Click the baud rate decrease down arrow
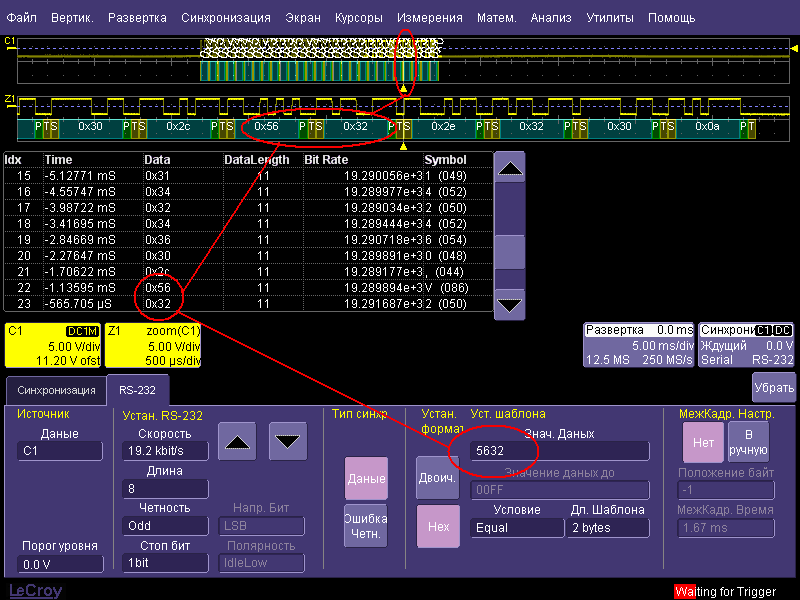The width and height of the screenshot is (800, 600). 287,441
